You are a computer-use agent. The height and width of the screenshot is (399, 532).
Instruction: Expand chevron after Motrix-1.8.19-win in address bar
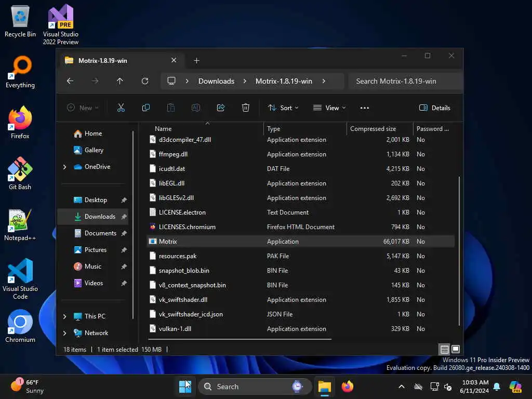(324, 81)
